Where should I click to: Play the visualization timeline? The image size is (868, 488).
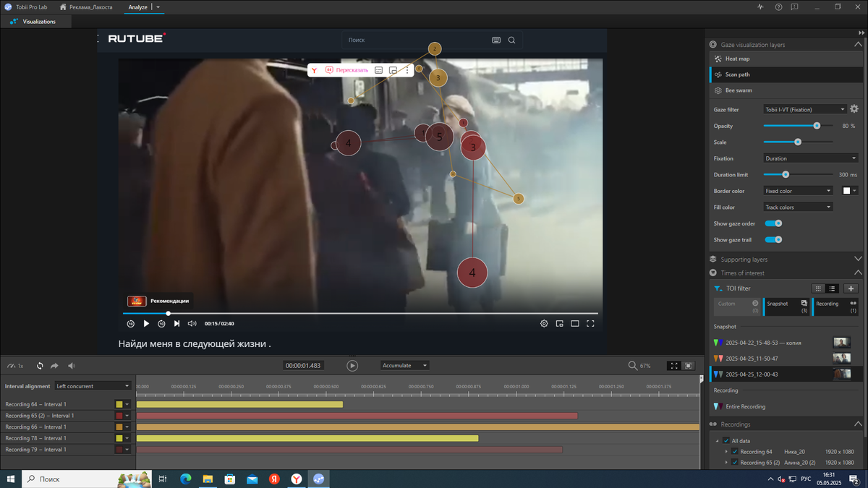click(352, 366)
